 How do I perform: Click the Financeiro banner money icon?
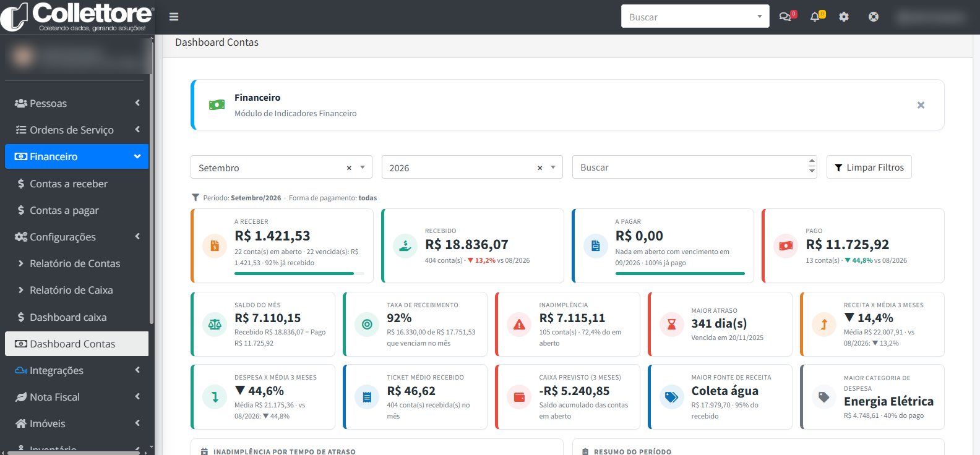pyautogui.click(x=217, y=105)
